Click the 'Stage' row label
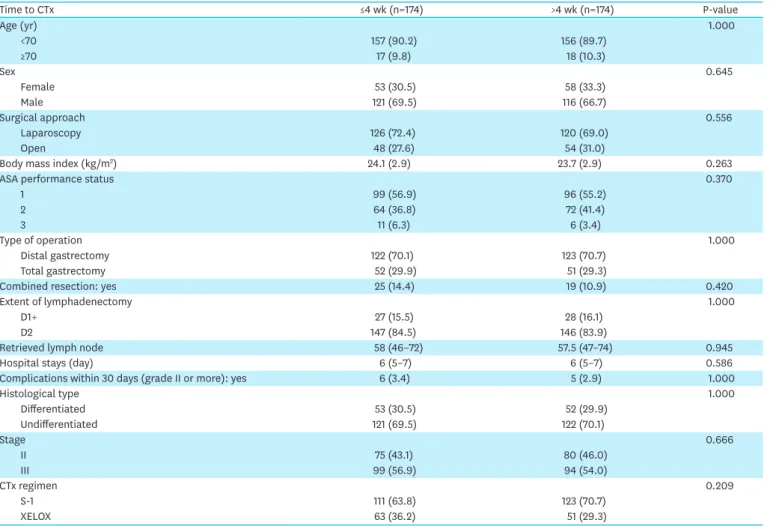Image resolution: width=773 pixels, height=526 pixels. pos(12,440)
